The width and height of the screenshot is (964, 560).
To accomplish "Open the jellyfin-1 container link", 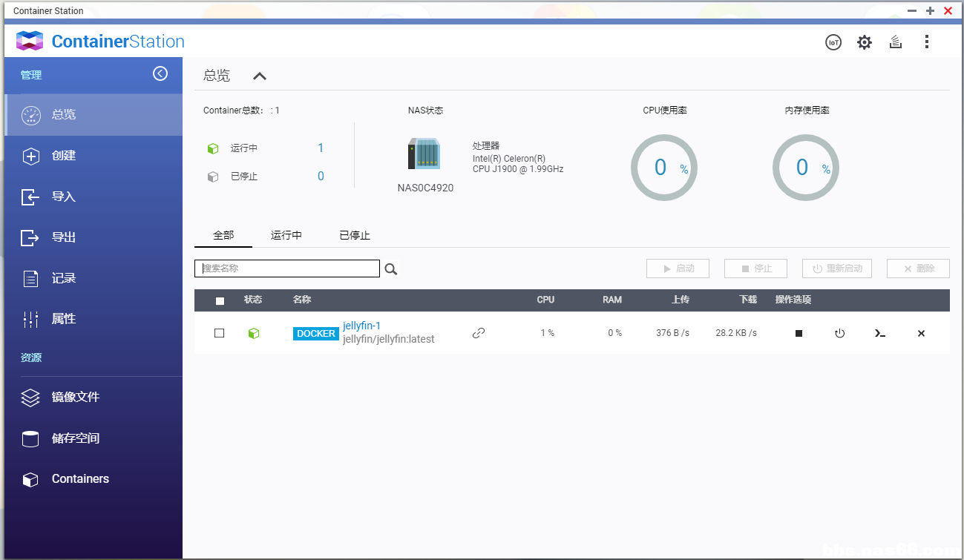I will 361,326.
